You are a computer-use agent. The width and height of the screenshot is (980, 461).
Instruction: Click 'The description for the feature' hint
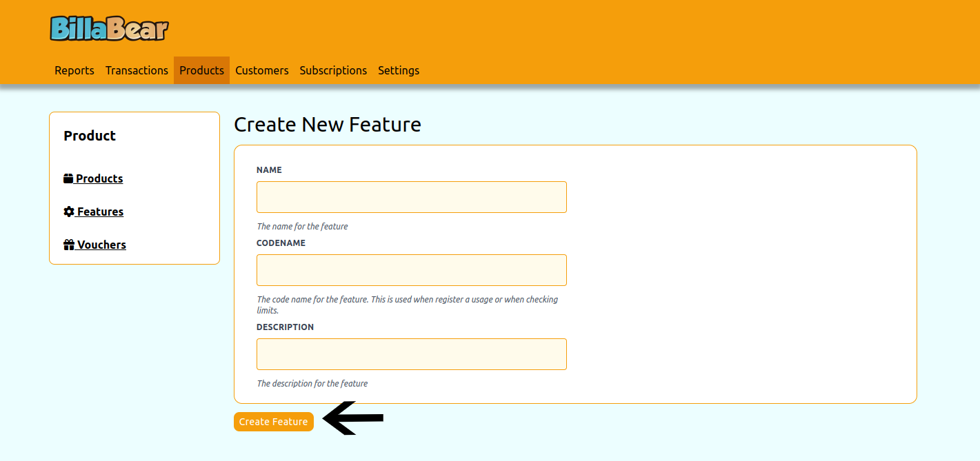coord(312,384)
